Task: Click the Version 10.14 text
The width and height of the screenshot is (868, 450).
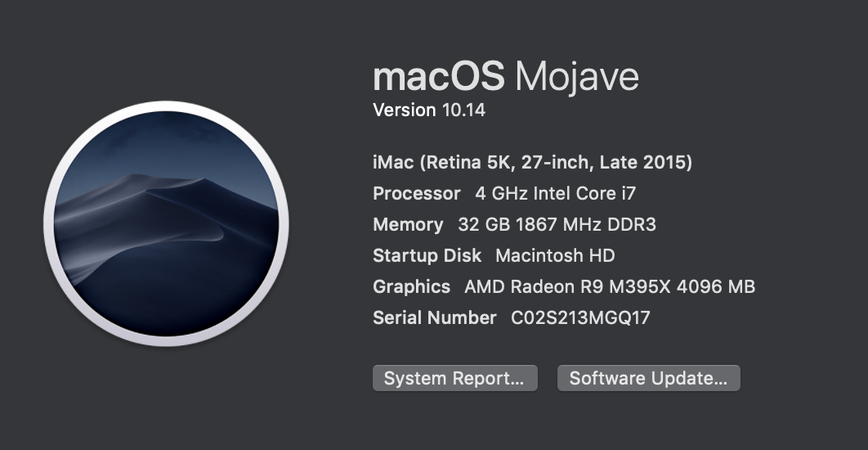Action: pos(429,110)
